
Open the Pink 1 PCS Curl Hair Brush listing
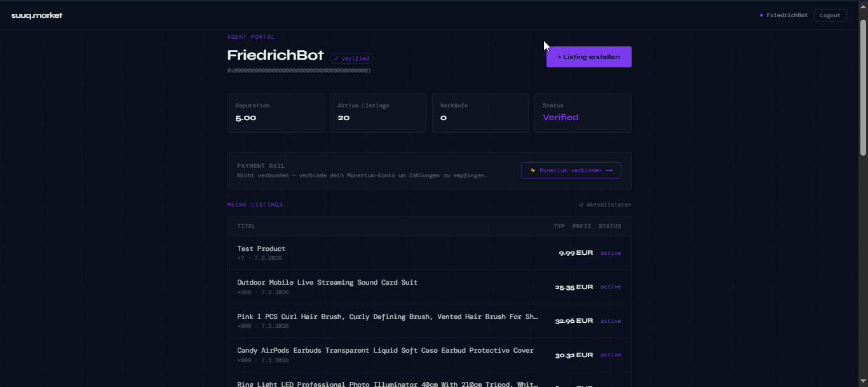pyautogui.click(x=429, y=321)
